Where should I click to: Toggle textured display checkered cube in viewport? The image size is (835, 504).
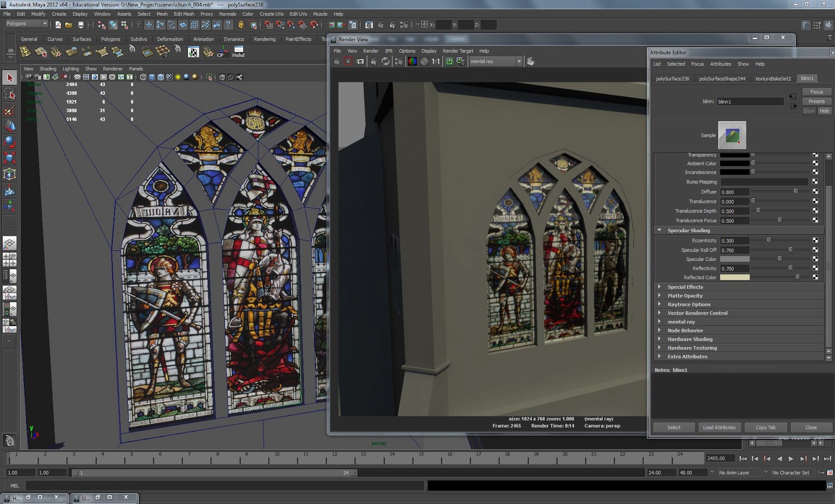pyautogui.click(x=169, y=77)
